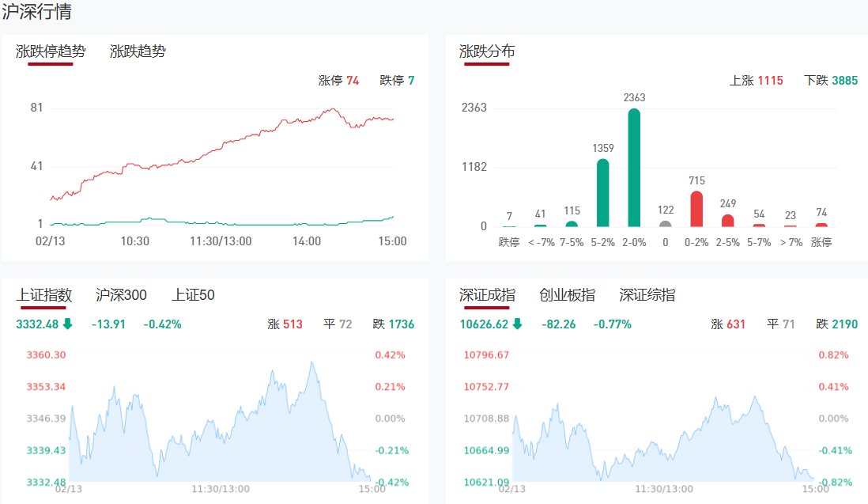
Task: Click the 涨跌分布 panel title
Action: click(x=487, y=52)
